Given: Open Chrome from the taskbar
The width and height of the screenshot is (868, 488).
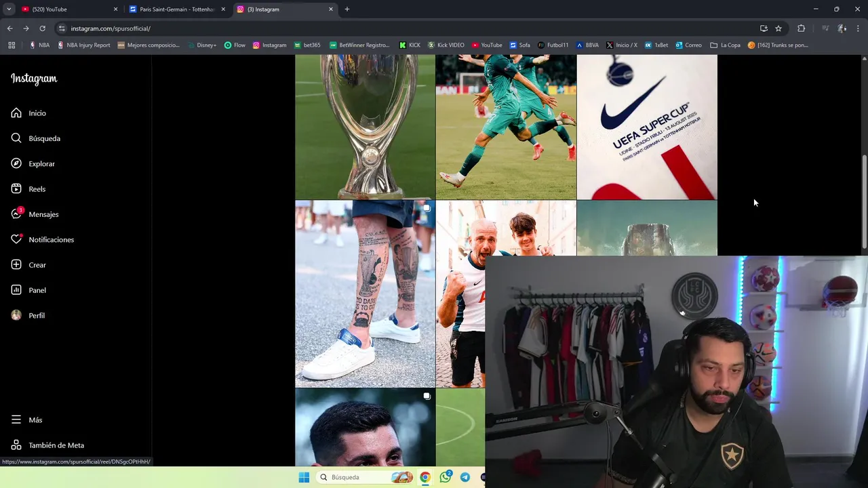Looking at the screenshot, I should click(425, 477).
